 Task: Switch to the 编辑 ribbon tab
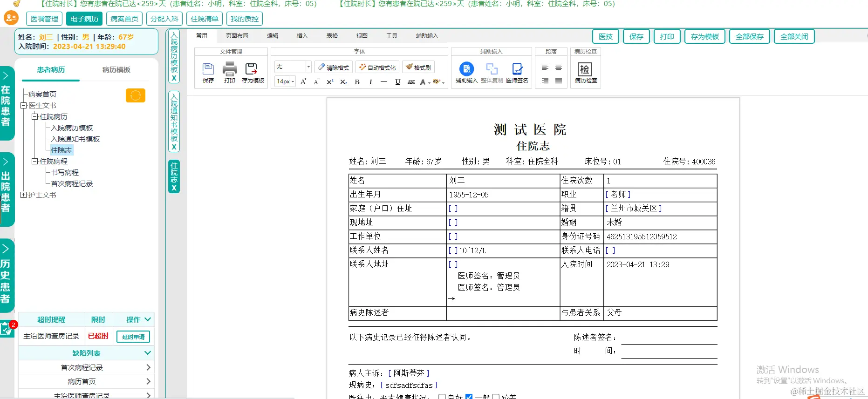point(273,35)
